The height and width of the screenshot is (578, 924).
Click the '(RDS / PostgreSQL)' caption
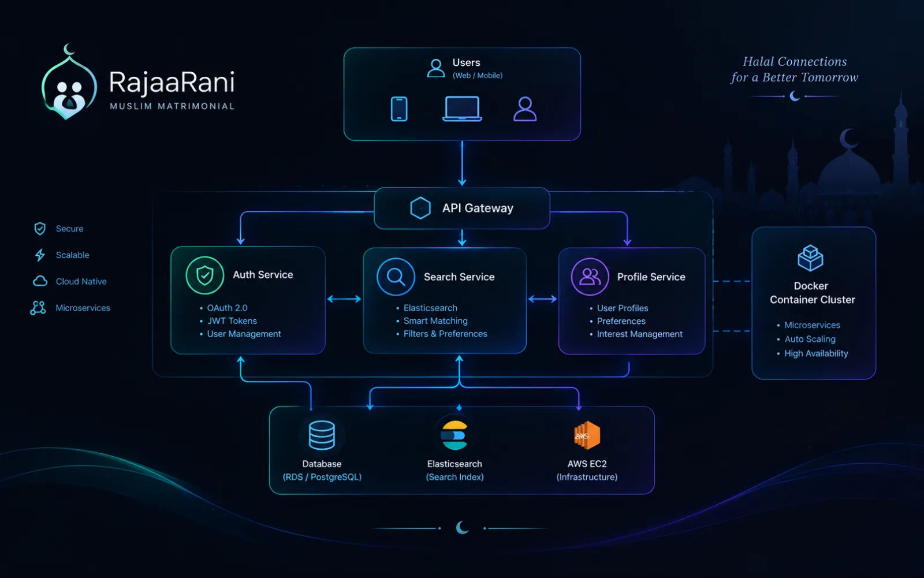click(x=322, y=477)
